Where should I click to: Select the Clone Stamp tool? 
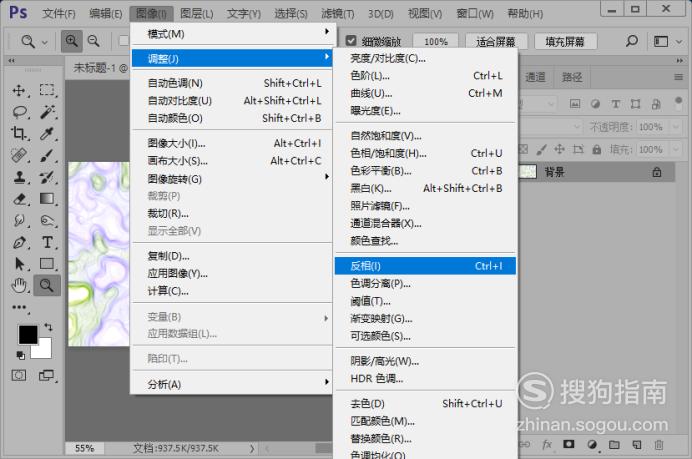click(x=19, y=177)
